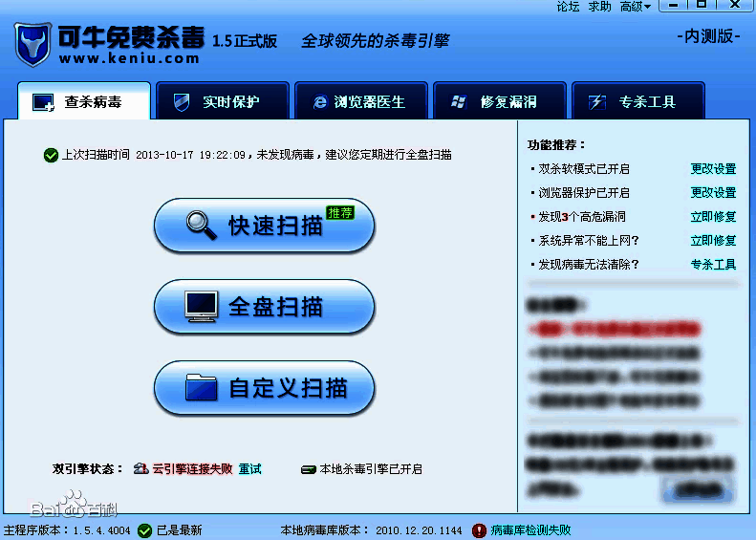Click the www.keniu.com website text

tap(129, 58)
